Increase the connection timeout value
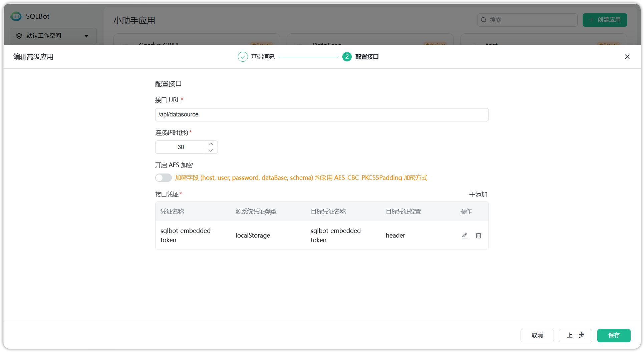This screenshot has height=352, width=644. click(x=211, y=144)
